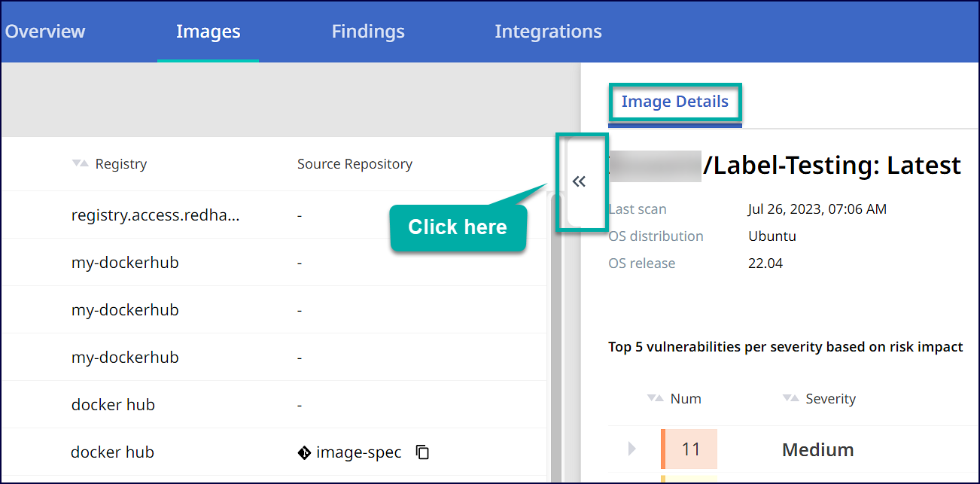The width and height of the screenshot is (980, 484).
Task: Switch to the Images tab
Action: pyautogui.click(x=208, y=32)
